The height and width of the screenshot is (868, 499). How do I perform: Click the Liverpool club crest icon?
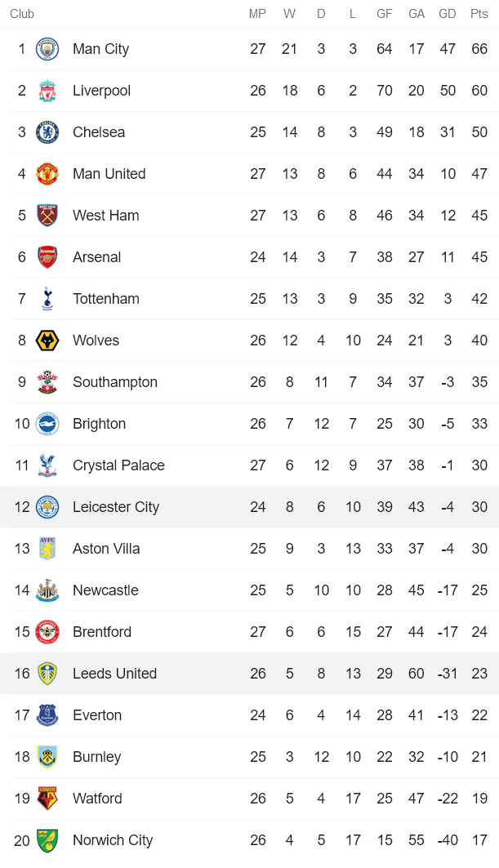(47, 91)
